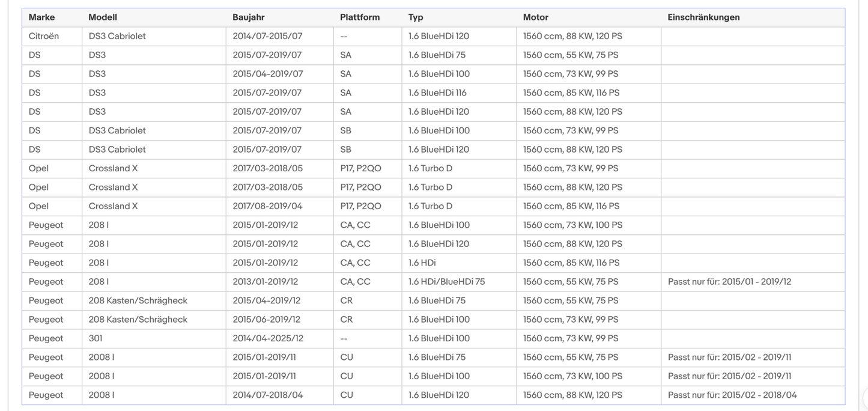
Task: Select the 2013/01-2019/12 Baujahr cell
Action: (265, 282)
